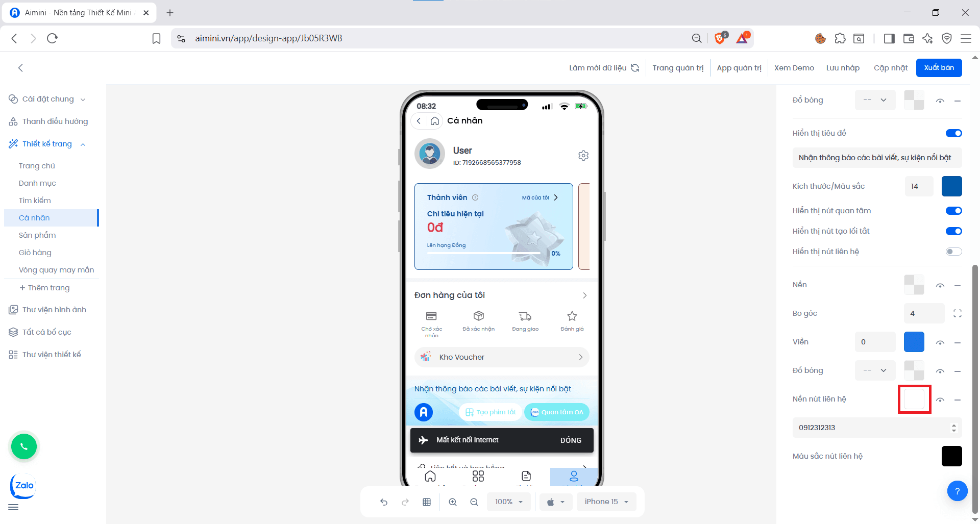The image size is (980, 524).
Task: Click the Redo icon
Action: point(405,502)
